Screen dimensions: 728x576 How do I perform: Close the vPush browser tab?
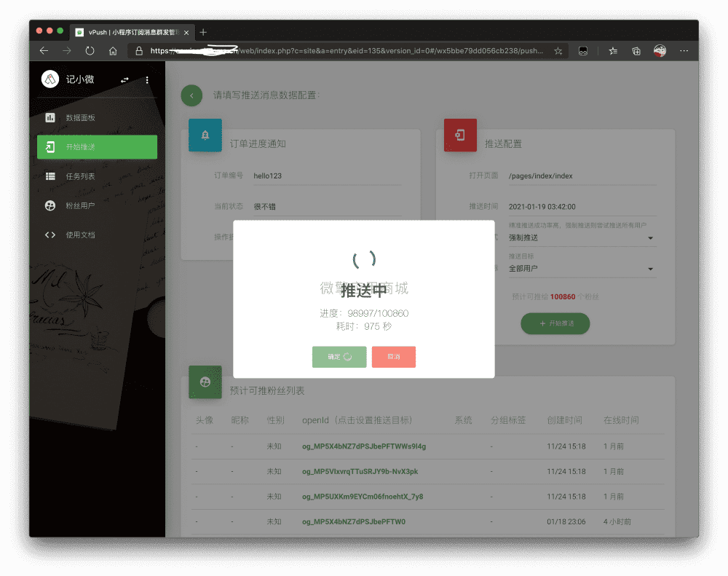point(186,33)
